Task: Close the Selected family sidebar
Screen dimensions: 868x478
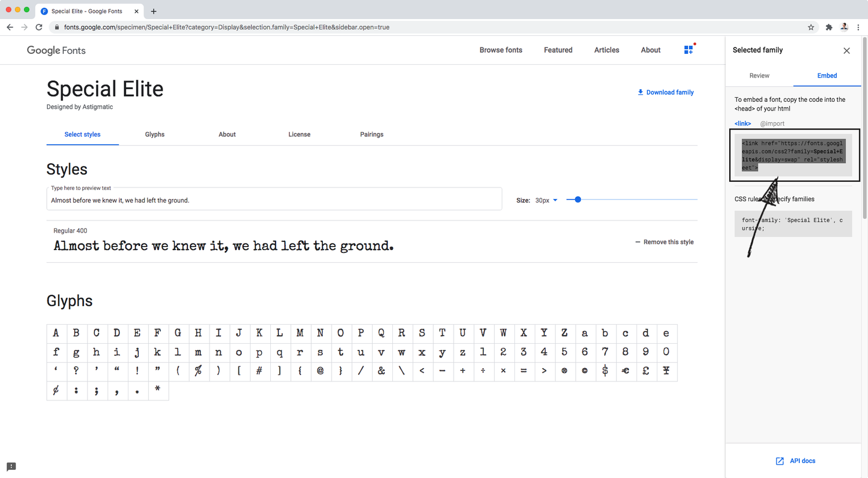Action: 847,50
